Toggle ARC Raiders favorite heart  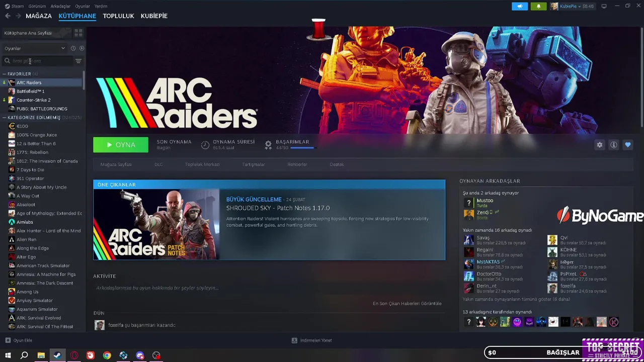click(x=627, y=145)
